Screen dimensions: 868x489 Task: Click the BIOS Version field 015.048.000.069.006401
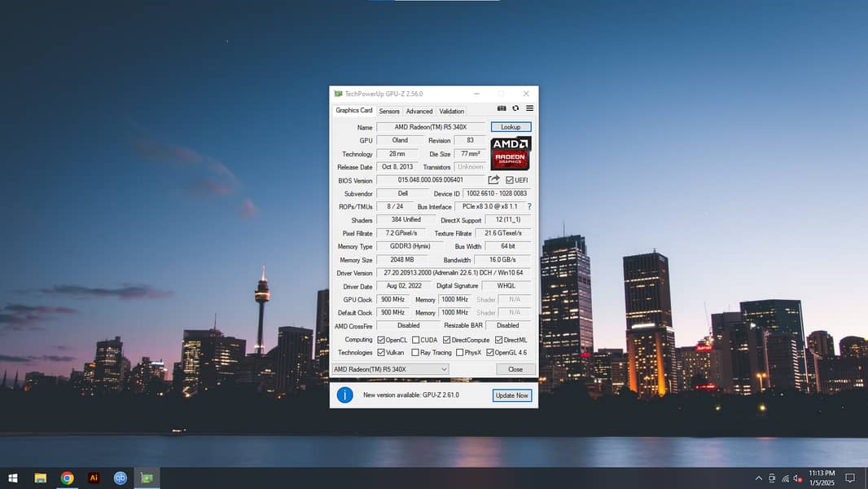click(431, 180)
